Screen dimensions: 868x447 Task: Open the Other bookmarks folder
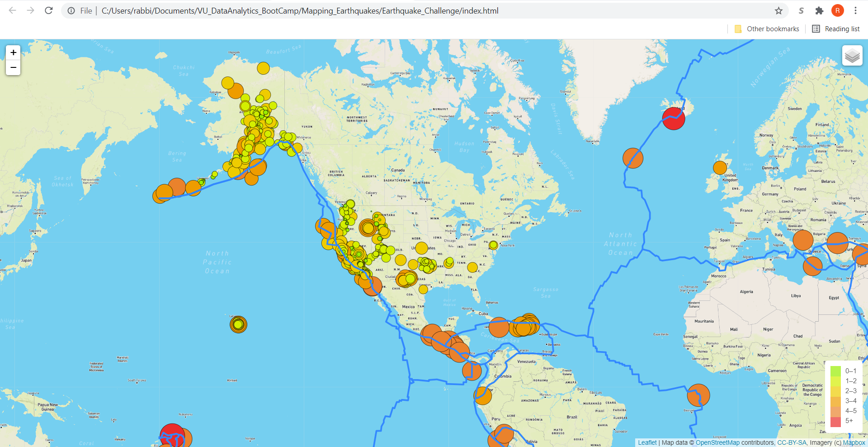(x=767, y=29)
